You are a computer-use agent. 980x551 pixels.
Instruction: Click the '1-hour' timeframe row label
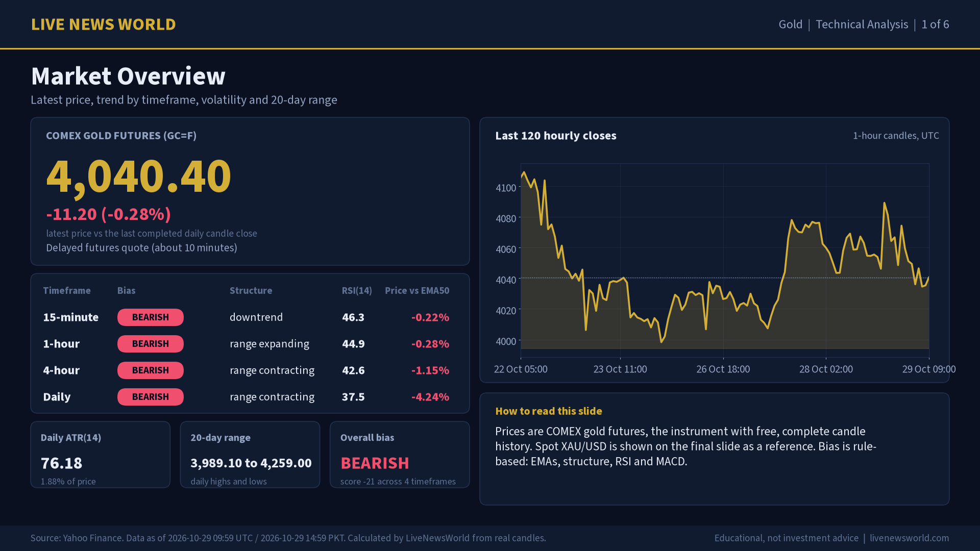click(x=61, y=344)
